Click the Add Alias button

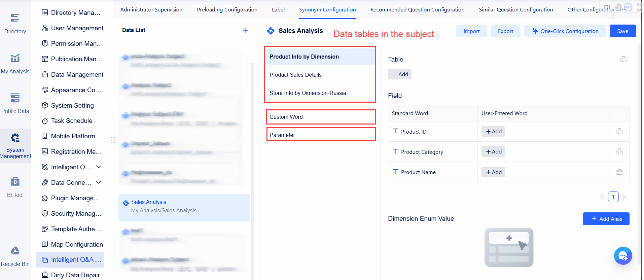click(606, 218)
